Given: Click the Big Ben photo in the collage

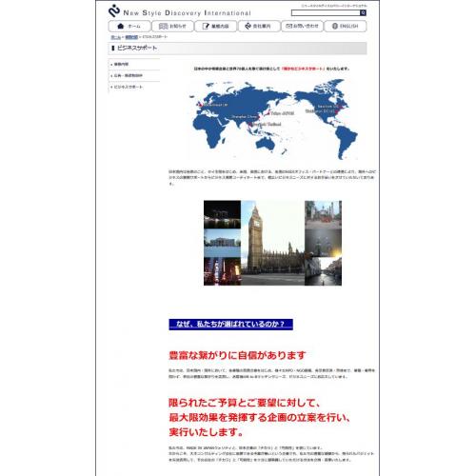Looking at the screenshot, I should 273,243.
